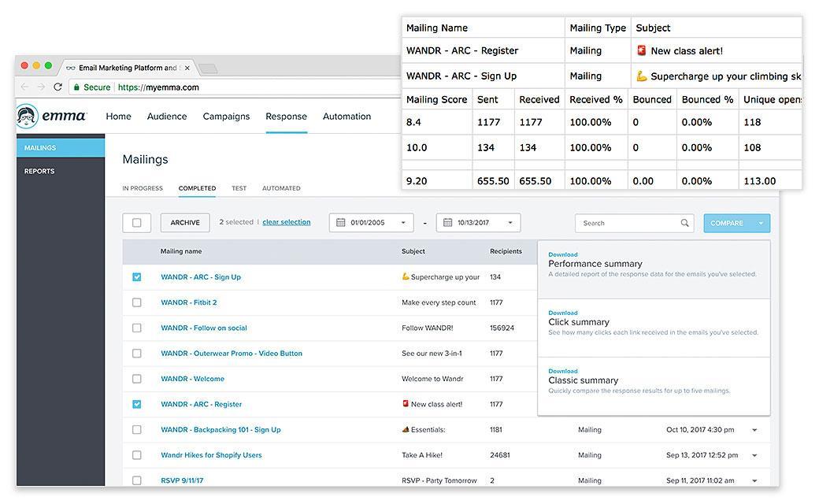Click into the Search field

tap(628, 223)
